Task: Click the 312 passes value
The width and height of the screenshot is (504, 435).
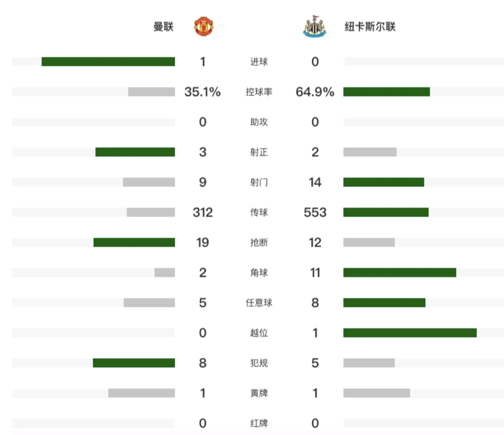Action: click(203, 213)
